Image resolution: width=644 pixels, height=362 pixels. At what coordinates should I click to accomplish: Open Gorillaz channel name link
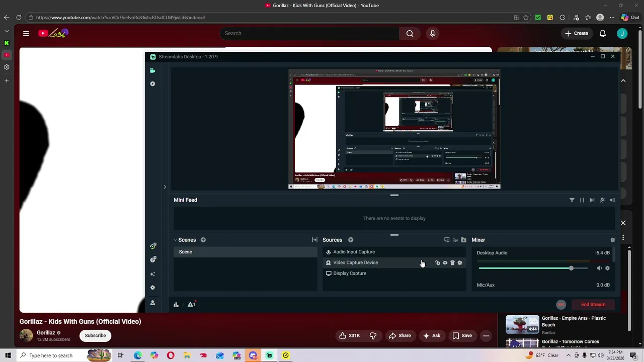pyautogui.click(x=46, y=332)
